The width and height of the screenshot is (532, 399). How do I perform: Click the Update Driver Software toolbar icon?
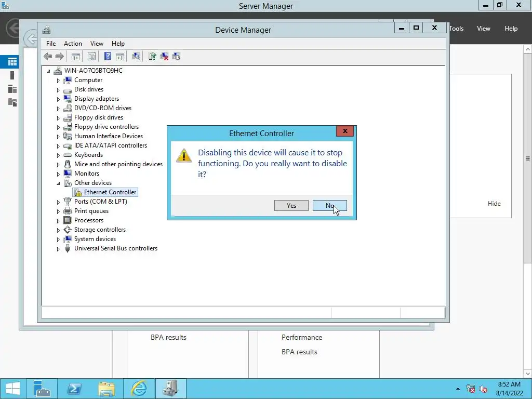point(152,56)
